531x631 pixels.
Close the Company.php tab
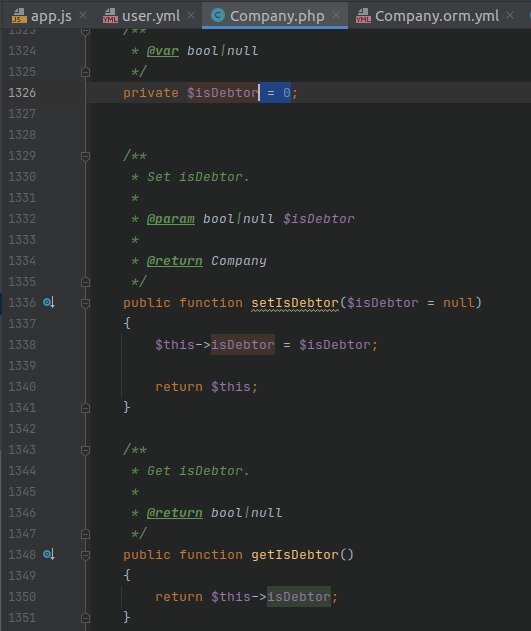[336, 15]
